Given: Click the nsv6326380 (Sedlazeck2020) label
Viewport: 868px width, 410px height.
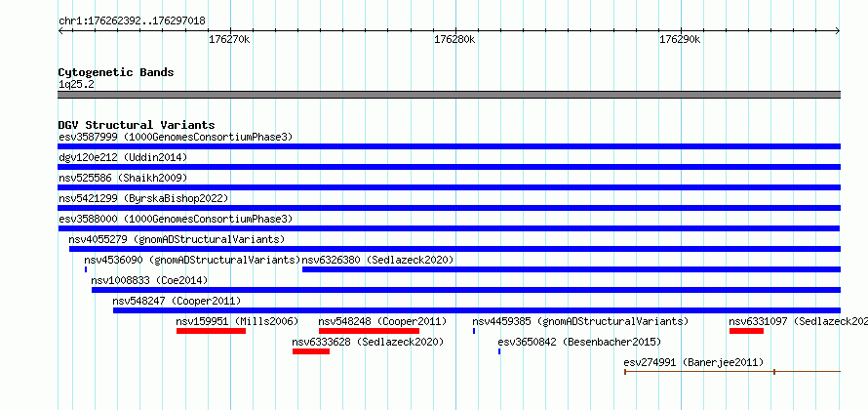Looking at the screenshot, I should point(377,260).
